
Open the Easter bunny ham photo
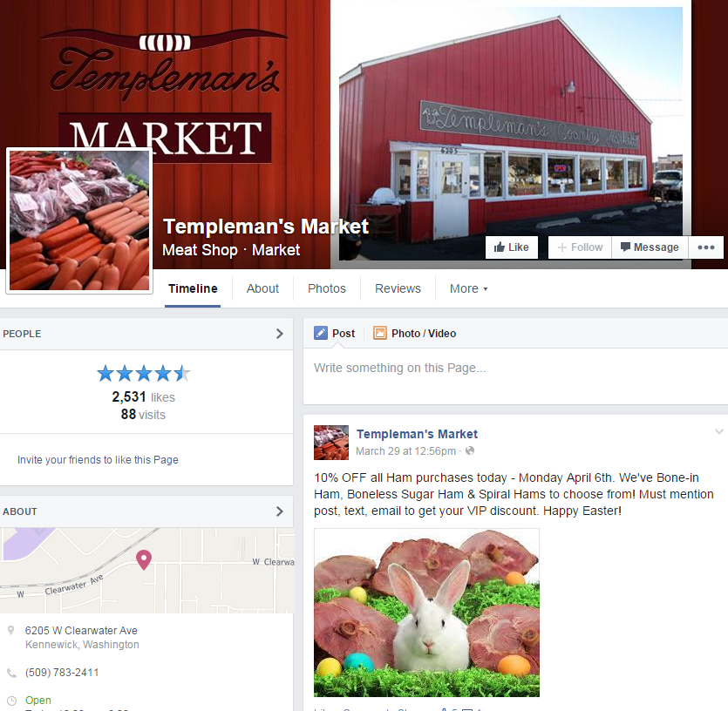coord(426,613)
